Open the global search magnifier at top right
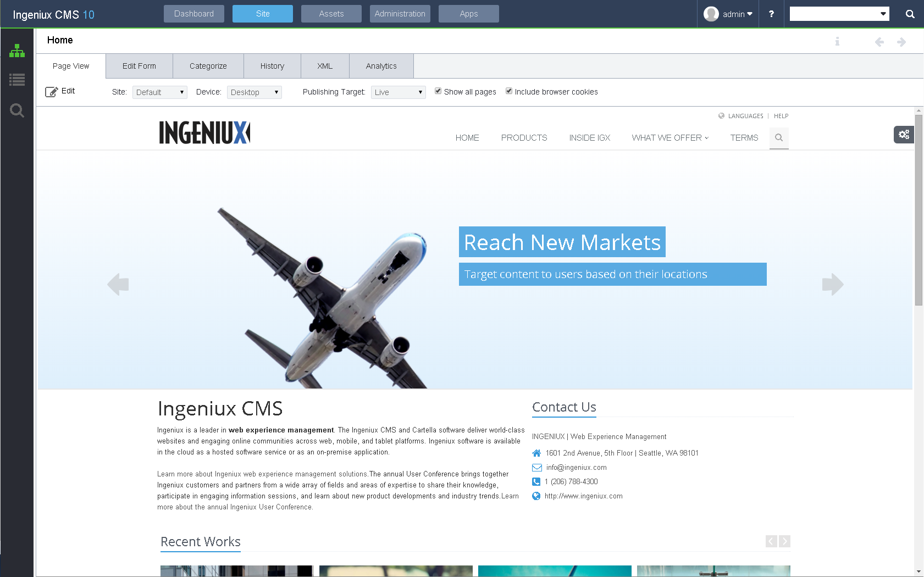 910,13
